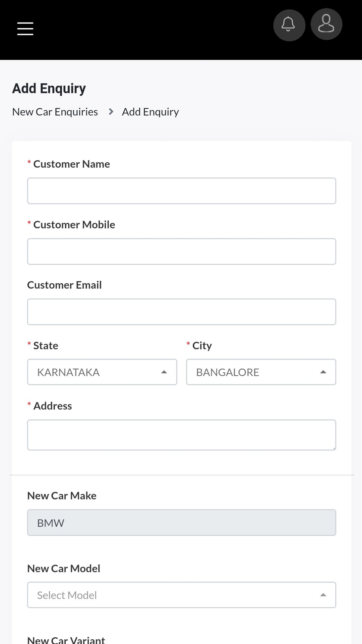Viewport: 362px width, 644px height.
Task: Focus the Customer Name field
Action: tap(181, 191)
